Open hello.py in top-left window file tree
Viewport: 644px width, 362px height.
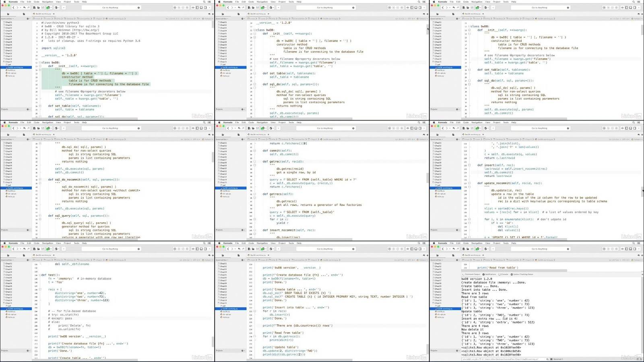(x=11, y=76)
